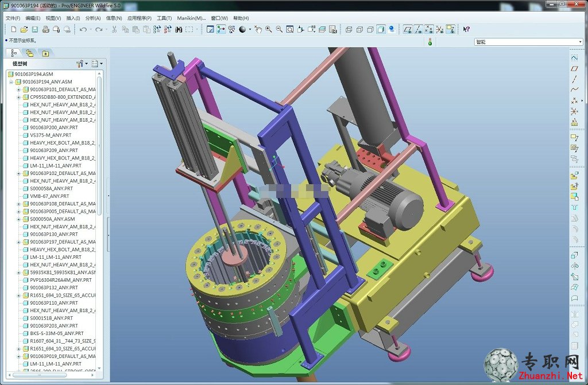Switch to the folder browser tab

pyautogui.click(x=30, y=53)
